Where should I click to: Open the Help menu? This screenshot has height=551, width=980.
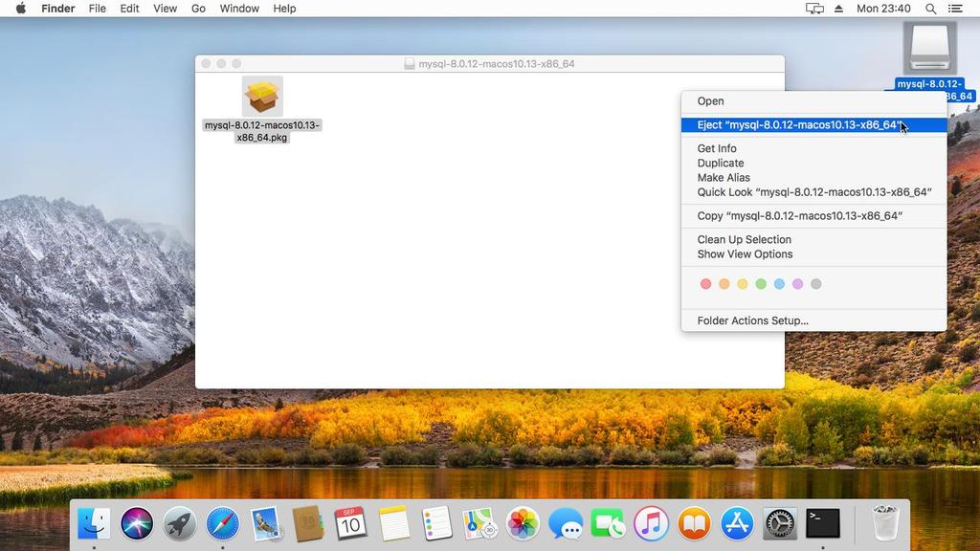click(284, 9)
